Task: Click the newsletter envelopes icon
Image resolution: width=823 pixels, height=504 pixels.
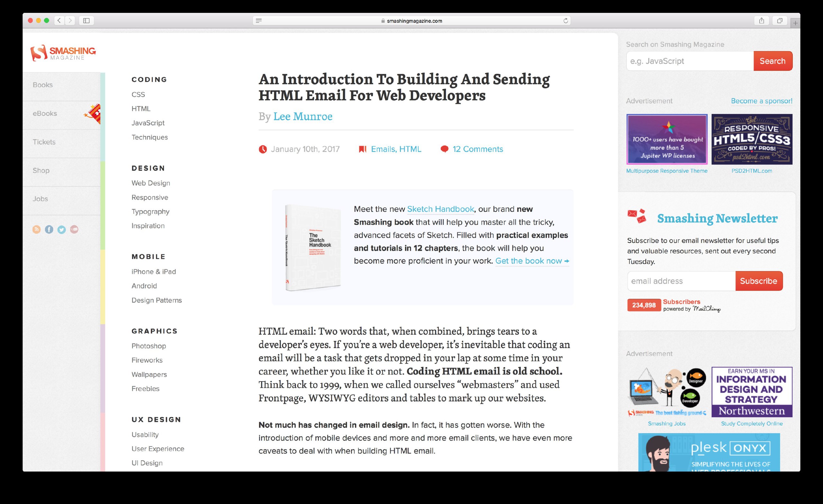Action: 637,216
